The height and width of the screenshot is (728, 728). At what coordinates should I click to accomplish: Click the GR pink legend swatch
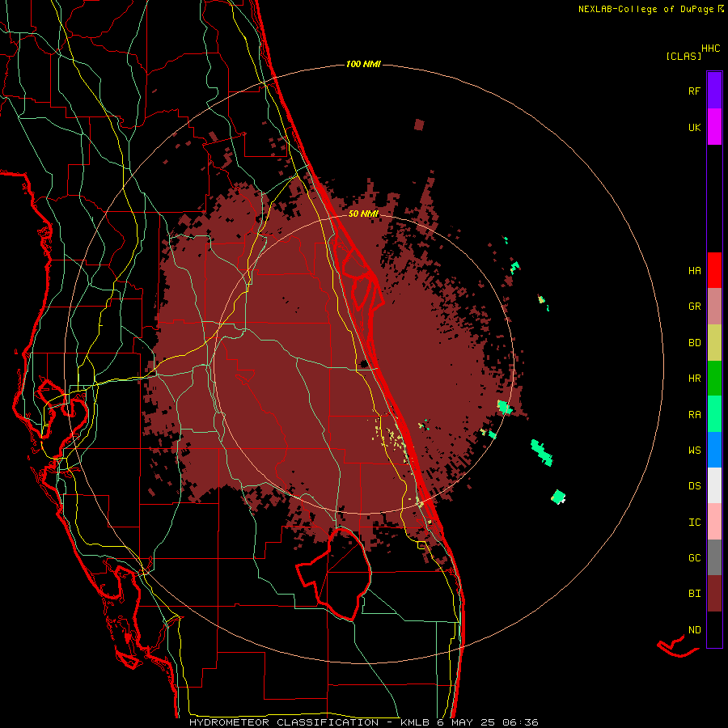pyautogui.click(x=714, y=307)
